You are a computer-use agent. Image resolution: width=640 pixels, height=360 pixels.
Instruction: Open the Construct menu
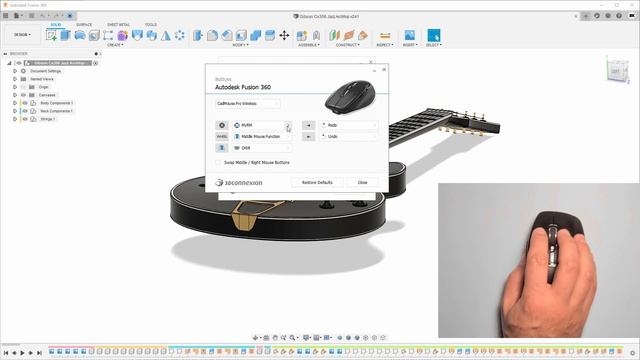tap(348, 45)
